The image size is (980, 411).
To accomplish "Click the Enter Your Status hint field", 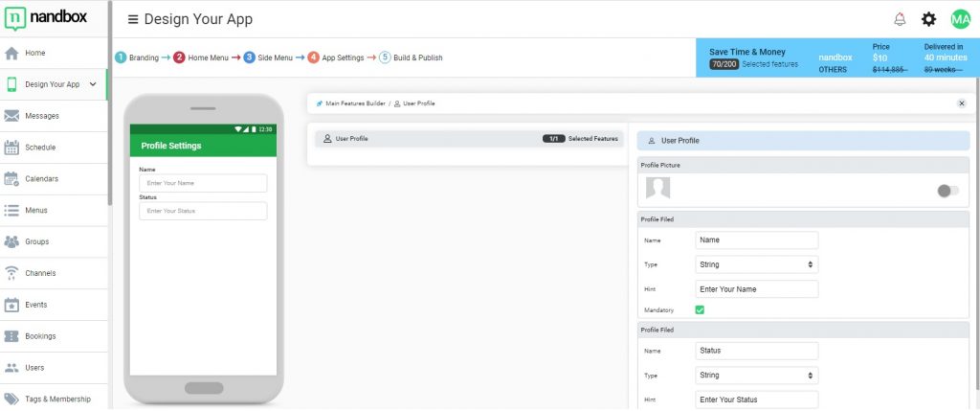I will [x=756, y=400].
